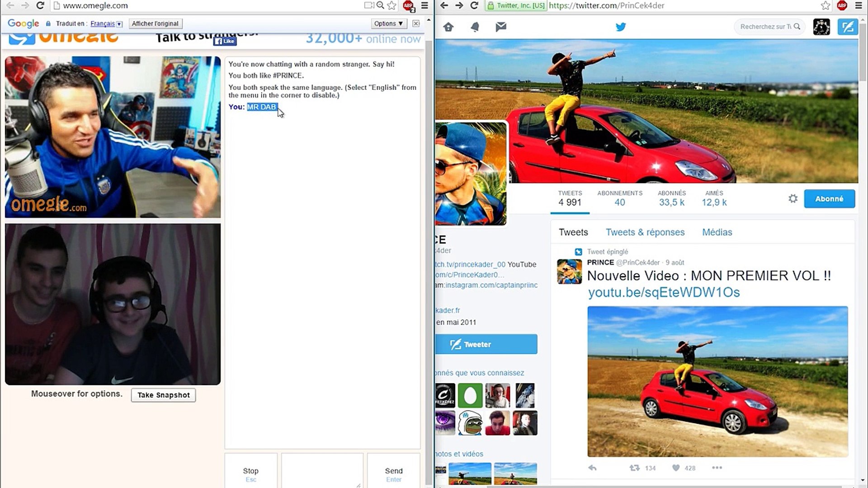Open the Options dropdown in translate bar

click(388, 23)
